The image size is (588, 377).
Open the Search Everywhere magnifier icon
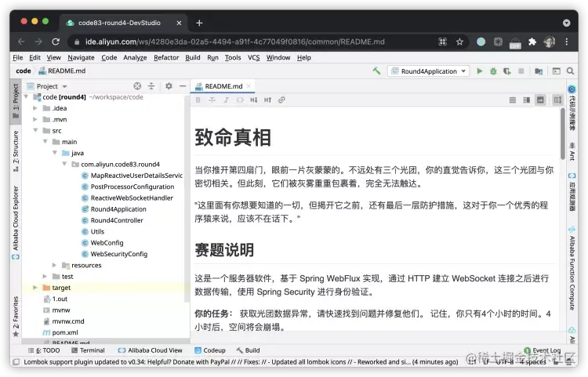point(570,71)
